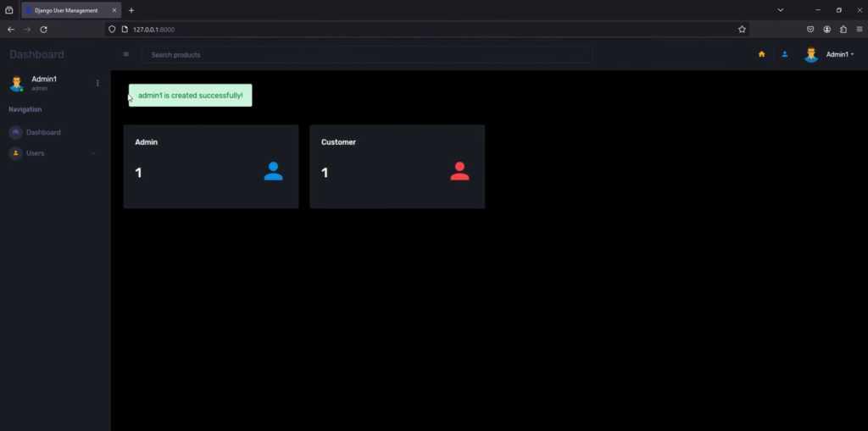Open the Pocket save icon in toolbar
The width and height of the screenshot is (868, 431).
[x=810, y=30]
